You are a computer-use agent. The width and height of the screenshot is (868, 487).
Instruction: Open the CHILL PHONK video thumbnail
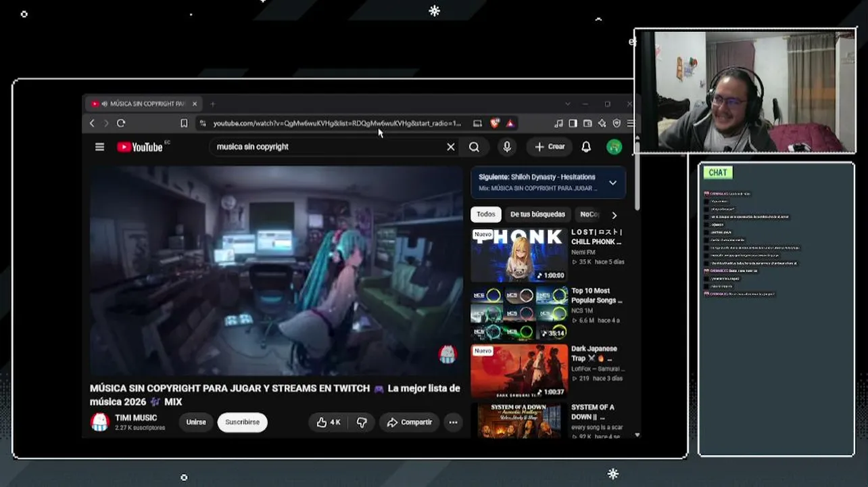coord(519,255)
